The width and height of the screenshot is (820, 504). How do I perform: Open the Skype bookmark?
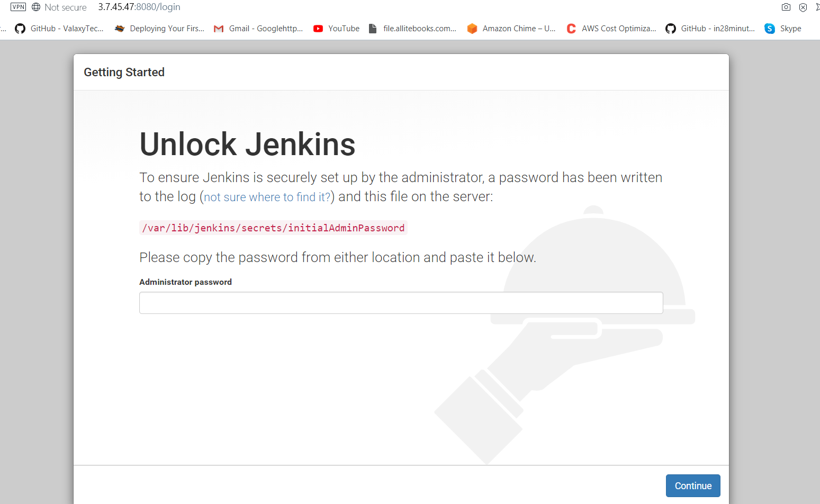point(783,29)
